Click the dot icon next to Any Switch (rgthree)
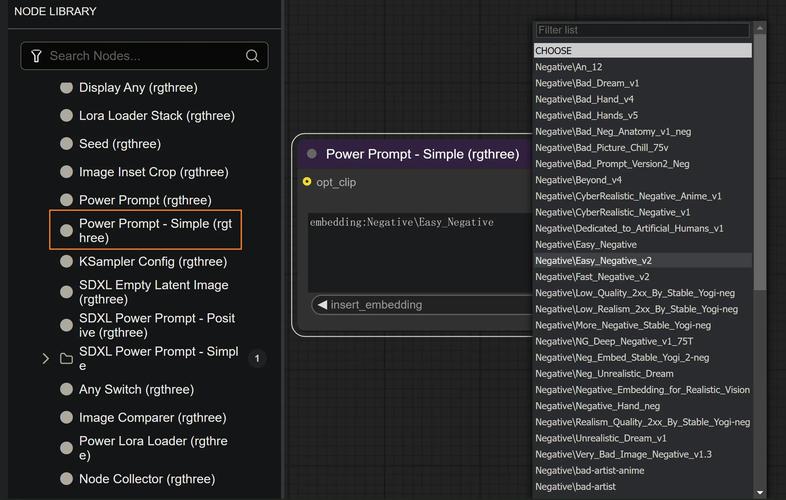 pos(66,390)
